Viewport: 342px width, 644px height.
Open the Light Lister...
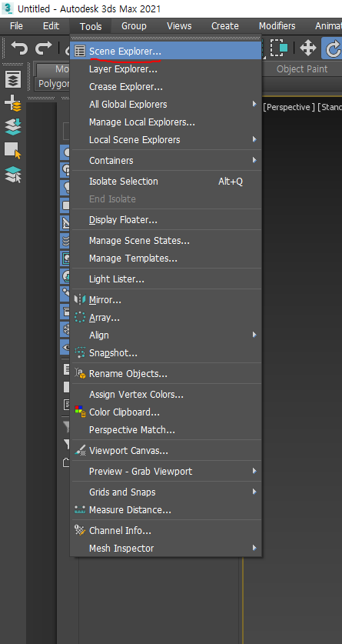166,279
